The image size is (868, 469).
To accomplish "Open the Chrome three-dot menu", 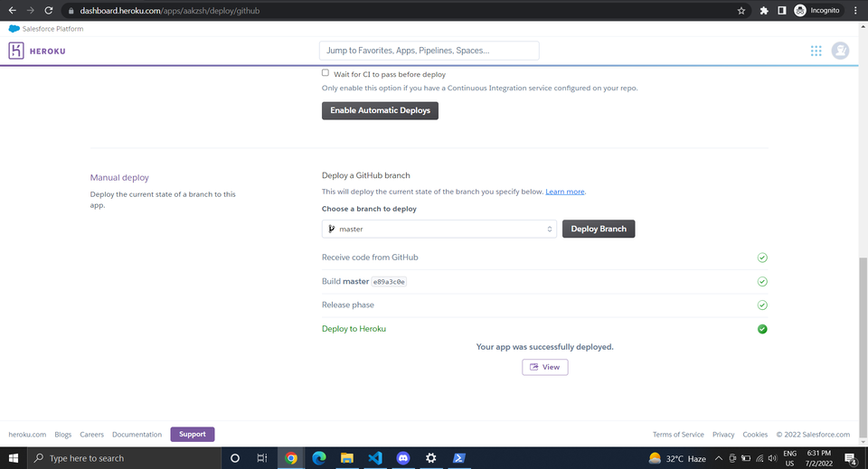I will (x=855, y=11).
